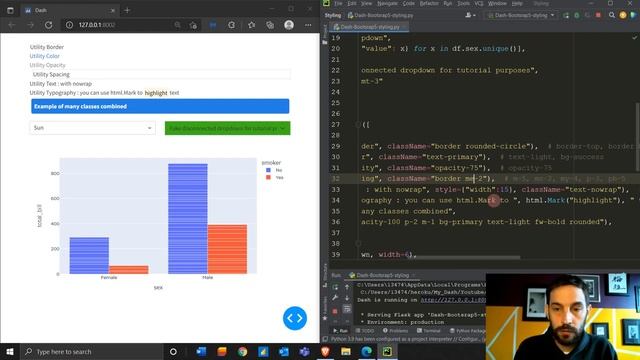Open File Explorer from the taskbar

[346, 351]
